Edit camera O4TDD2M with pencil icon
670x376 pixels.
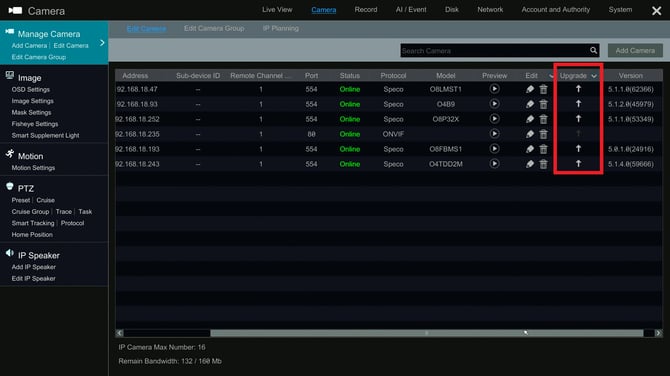530,164
